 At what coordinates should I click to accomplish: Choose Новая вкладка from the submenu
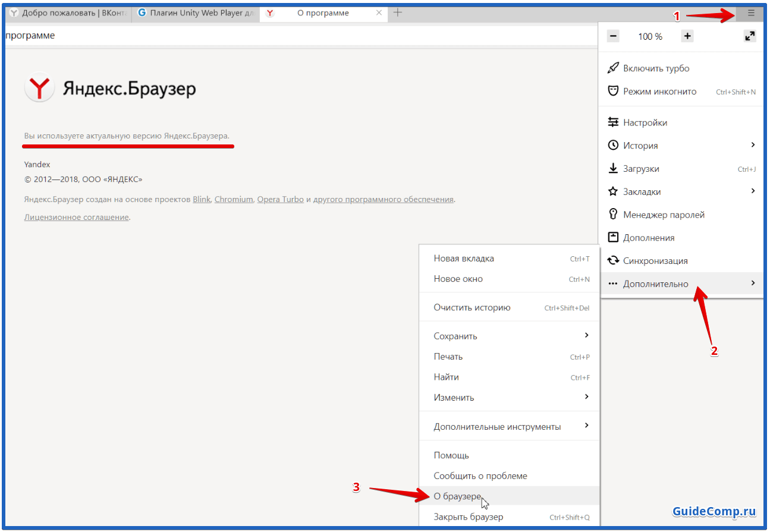click(x=510, y=258)
